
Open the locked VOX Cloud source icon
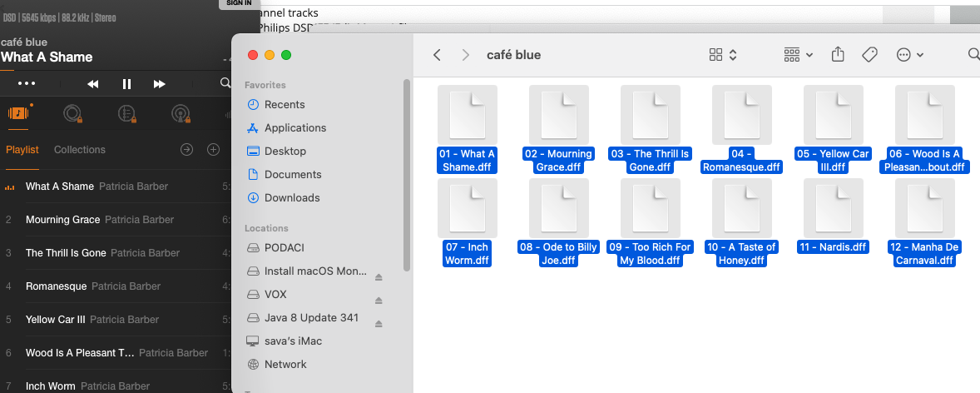(x=72, y=113)
